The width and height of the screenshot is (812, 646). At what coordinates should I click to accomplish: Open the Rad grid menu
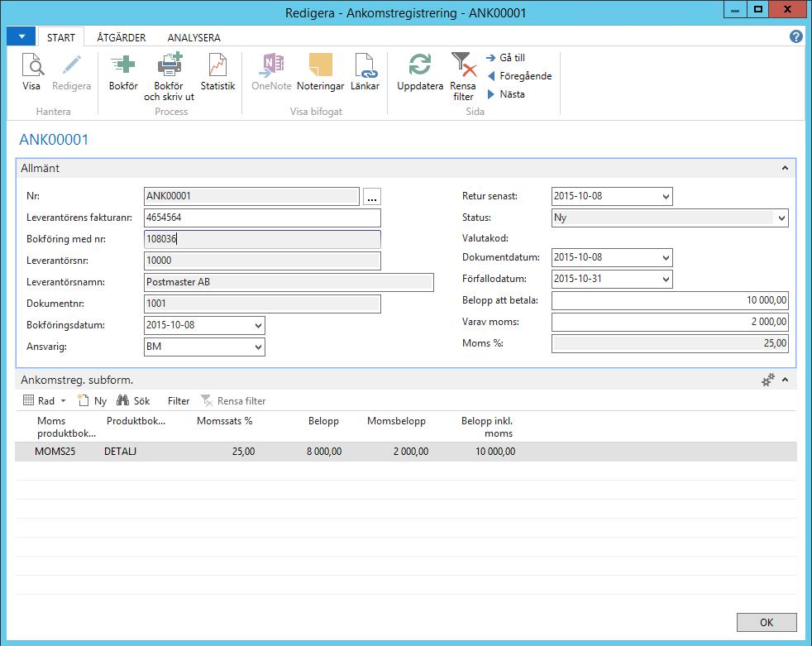[x=45, y=401]
